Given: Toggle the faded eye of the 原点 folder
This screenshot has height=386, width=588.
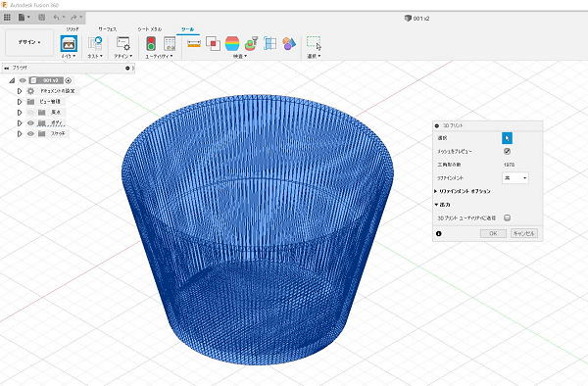Looking at the screenshot, I should coord(30,113).
